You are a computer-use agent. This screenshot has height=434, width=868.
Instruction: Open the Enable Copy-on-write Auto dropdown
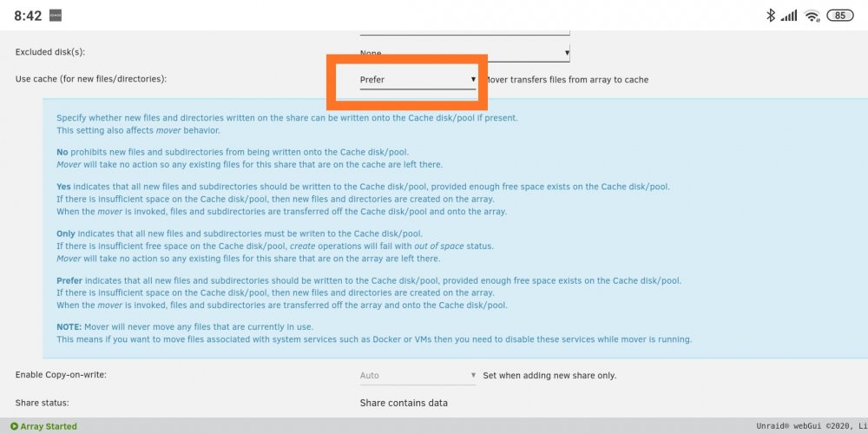pyautogui.click(x=418, y=375)
